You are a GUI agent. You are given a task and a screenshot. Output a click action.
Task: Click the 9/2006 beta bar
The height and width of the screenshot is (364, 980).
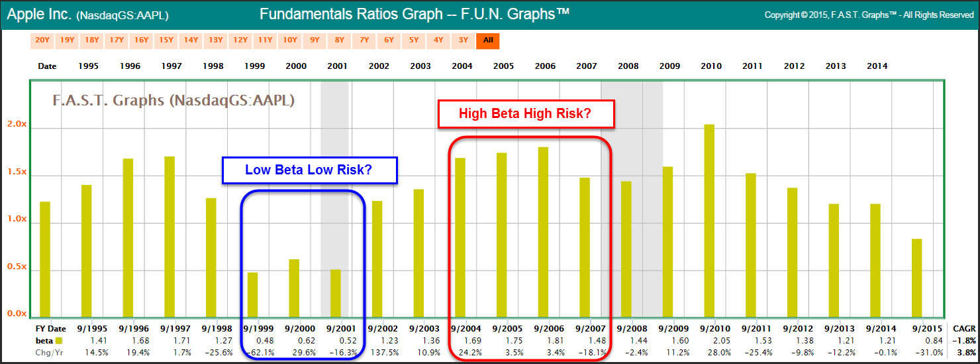pyautogui.click(x=543, y=232)
